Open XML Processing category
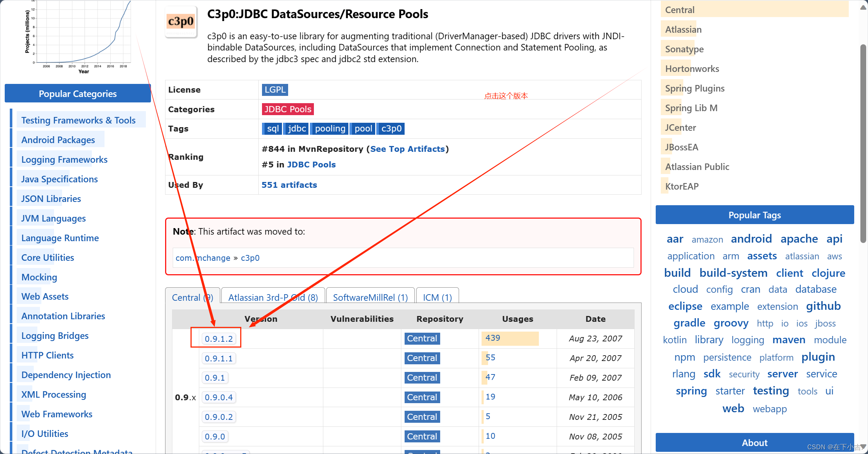Screen dimensions: 868x454 [54, 394]
